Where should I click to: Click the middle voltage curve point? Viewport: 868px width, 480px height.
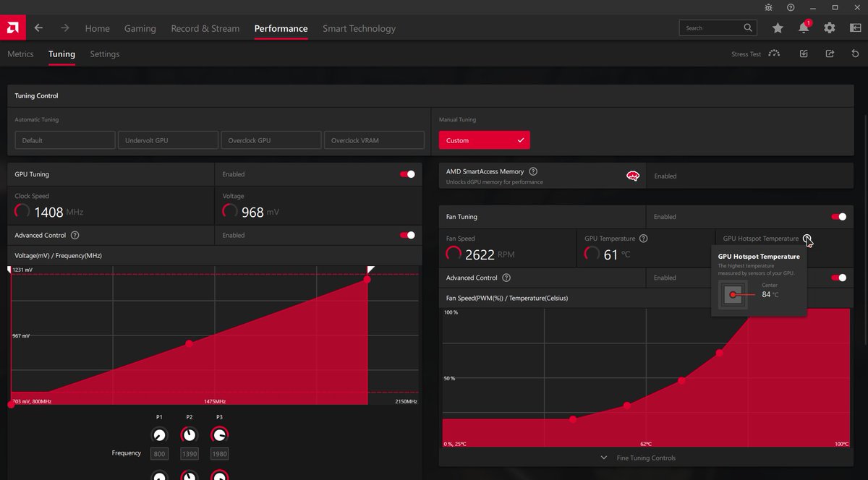(189, 343)
